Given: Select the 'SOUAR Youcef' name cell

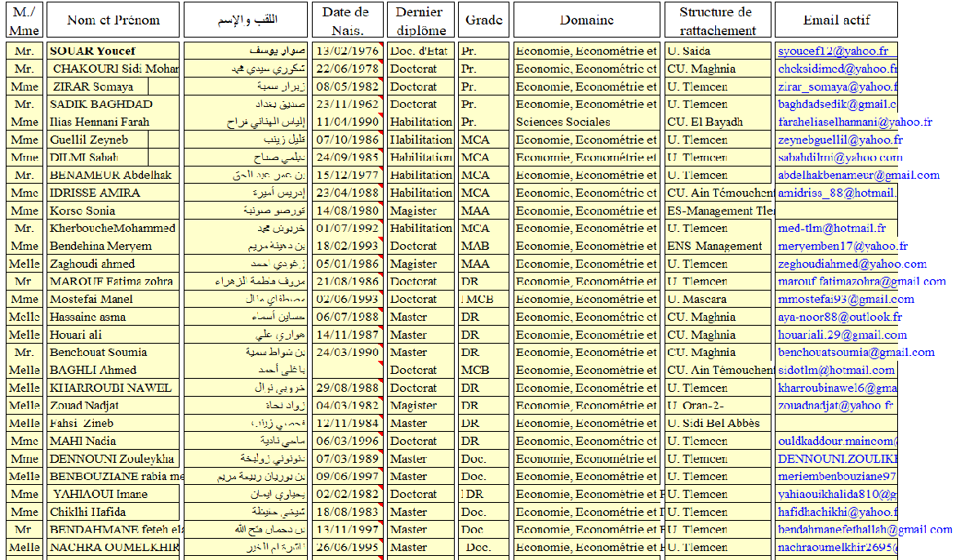Looking at the screenshot, I should coord(92,51).
